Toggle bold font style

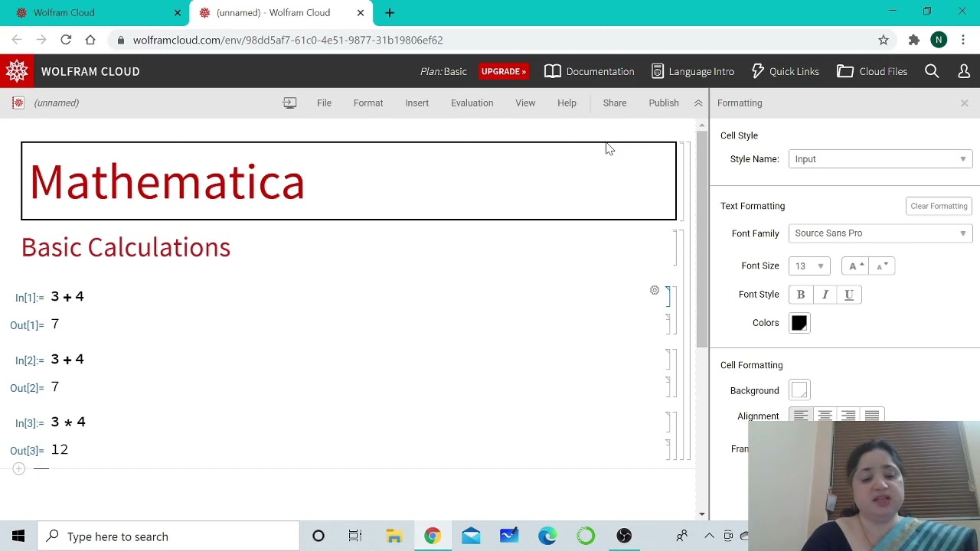point(801,295)
